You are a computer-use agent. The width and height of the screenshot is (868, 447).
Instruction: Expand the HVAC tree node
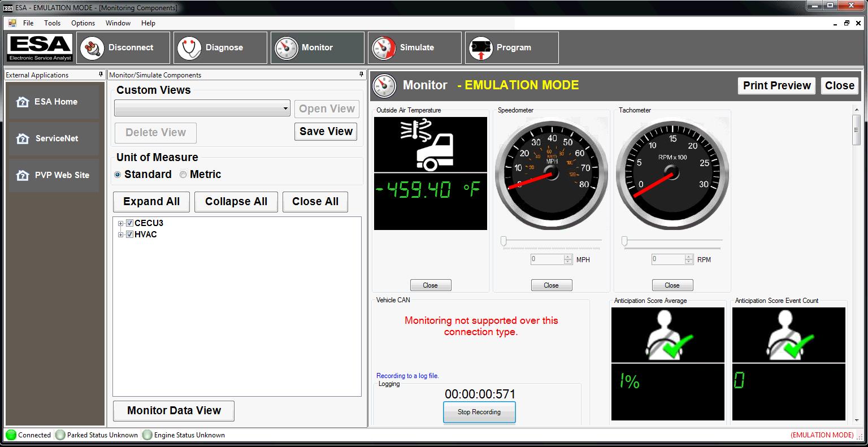pos(120,235)
